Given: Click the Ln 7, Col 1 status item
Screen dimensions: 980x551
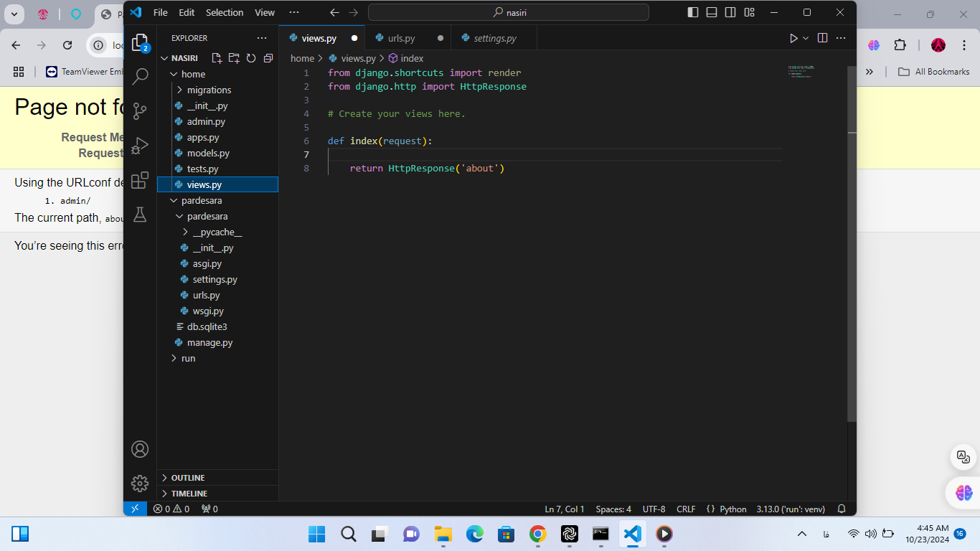Looking at the screenshot, I should [x=565, y=509].
